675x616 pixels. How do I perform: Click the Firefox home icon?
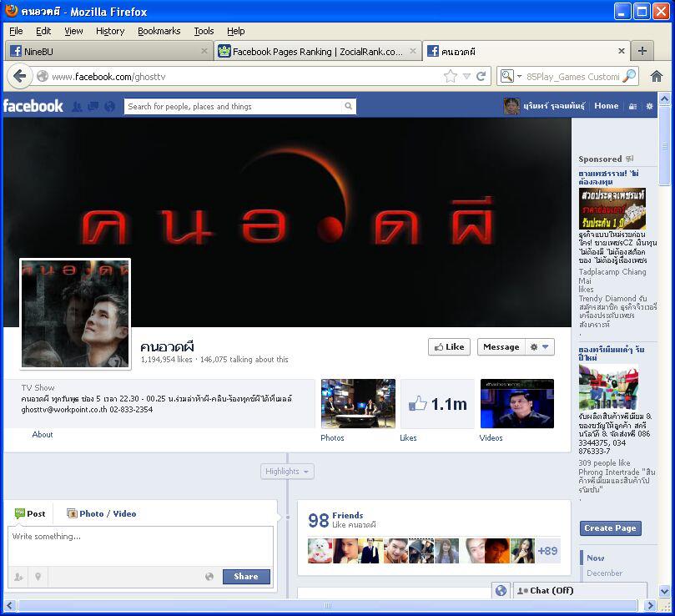[657, 76]
